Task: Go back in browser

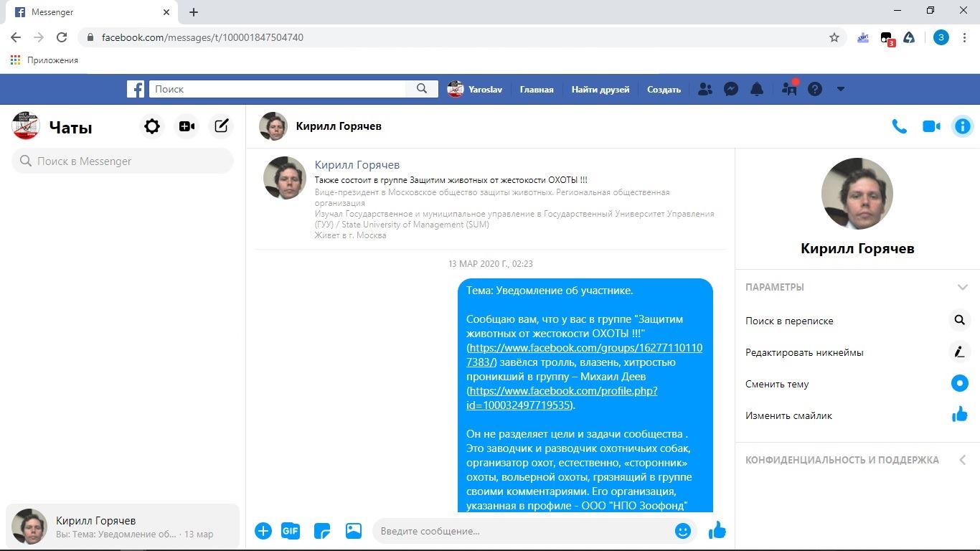Action: click(x=16, y=37)
